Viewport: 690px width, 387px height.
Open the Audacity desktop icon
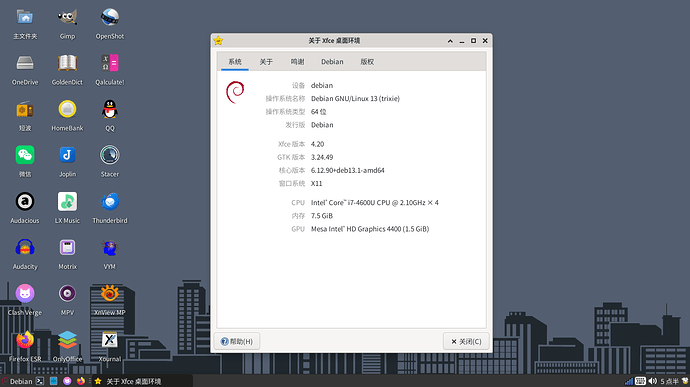(25, 248)
